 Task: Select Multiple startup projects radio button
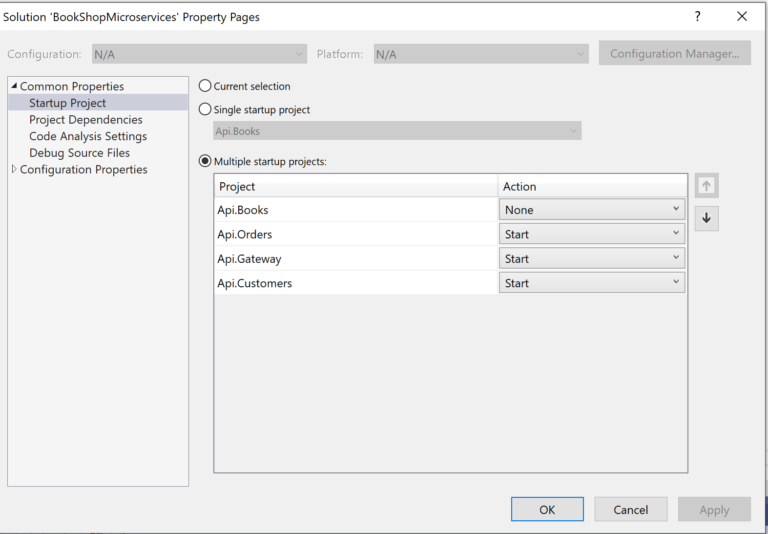tap(205, 161)
